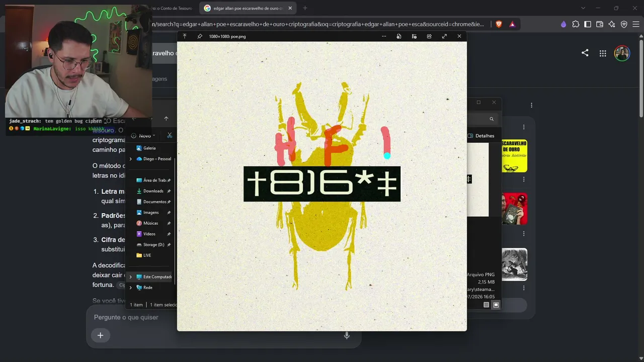
Task: Click the '1080×1080: poe.png' title text
Action: point(227,36)
